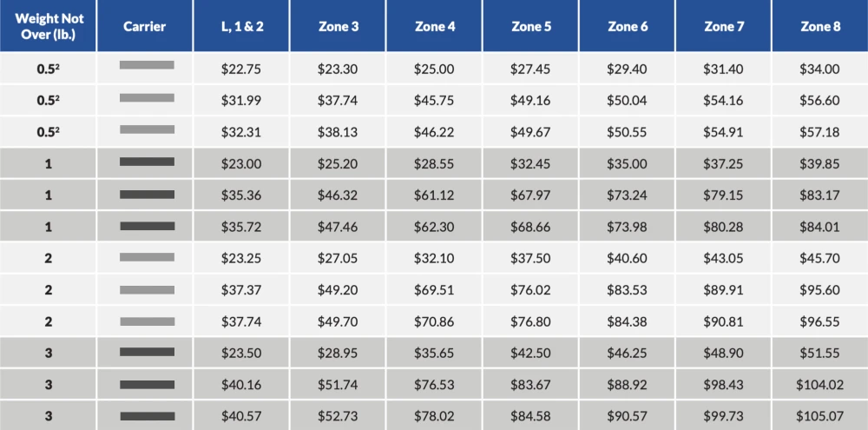Select the Zone 3 header cell

(338, 25)
